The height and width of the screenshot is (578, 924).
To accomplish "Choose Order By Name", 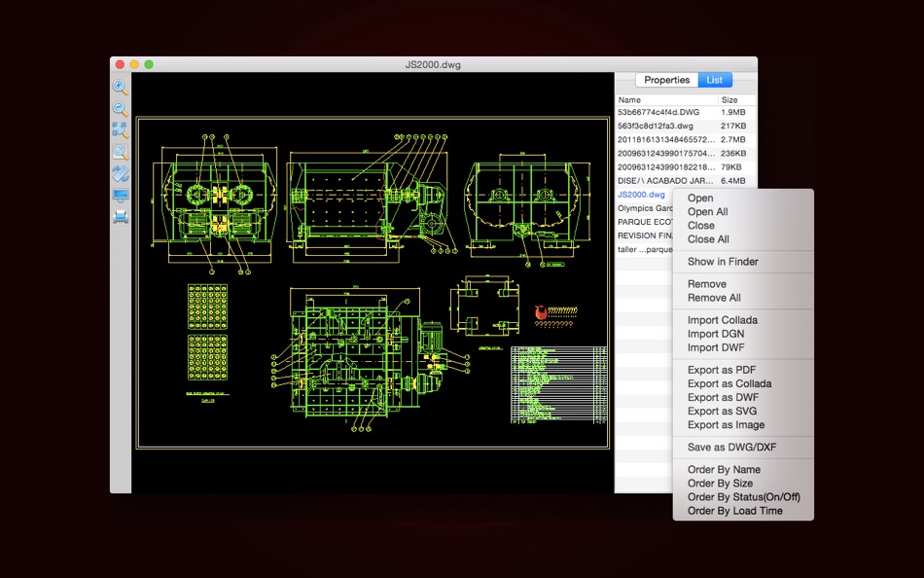I will pyautogui.click(x=724, y=470).
